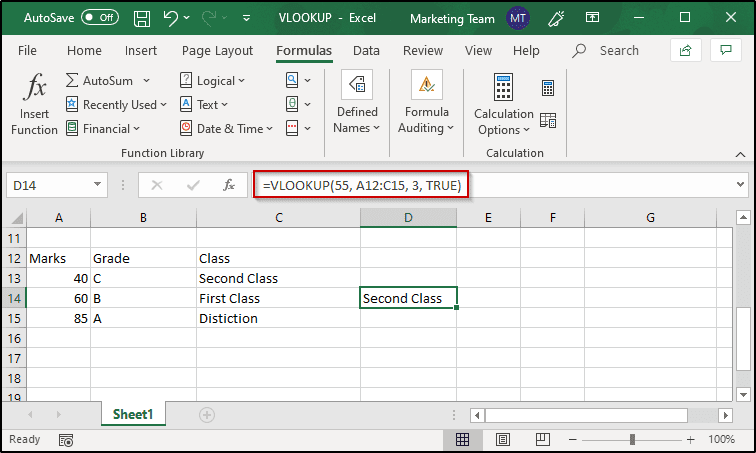Switch to Page Layout view icon
This screenshot has height=453, width=756.
(502, 440)
